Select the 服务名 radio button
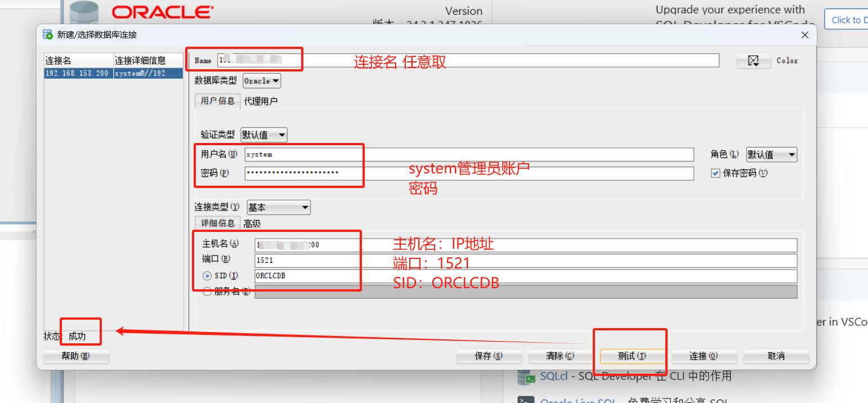Viewport: 868px width, 403px height. coord(207,292)
